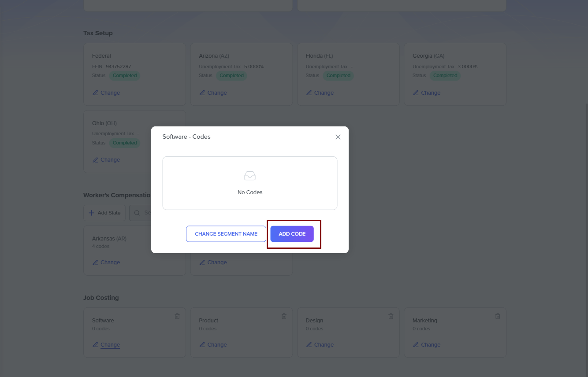Viewport: 588px width, 377px height.
Task: Click Change link for Software segment
Action: 110,345
